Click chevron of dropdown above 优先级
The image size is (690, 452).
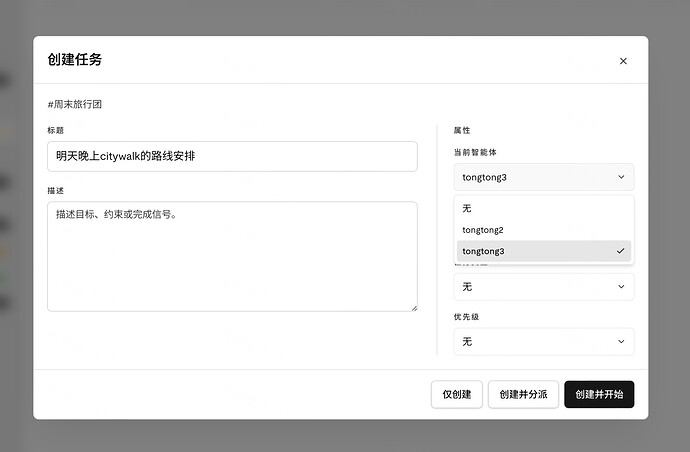[x=621, y=287]
